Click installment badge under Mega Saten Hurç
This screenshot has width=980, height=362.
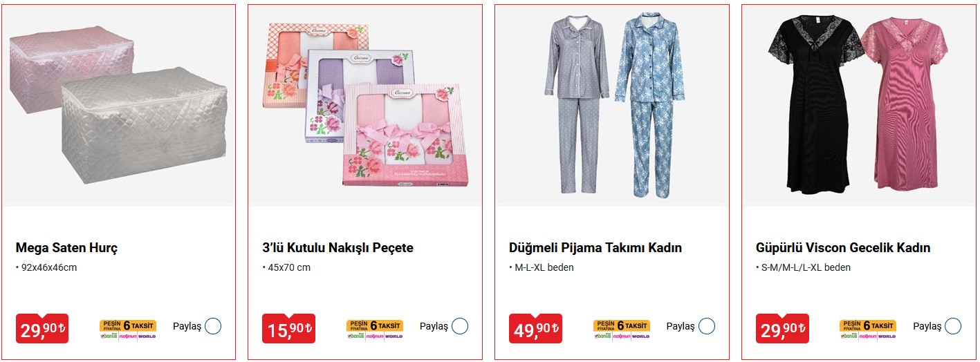tap(128, 330)
